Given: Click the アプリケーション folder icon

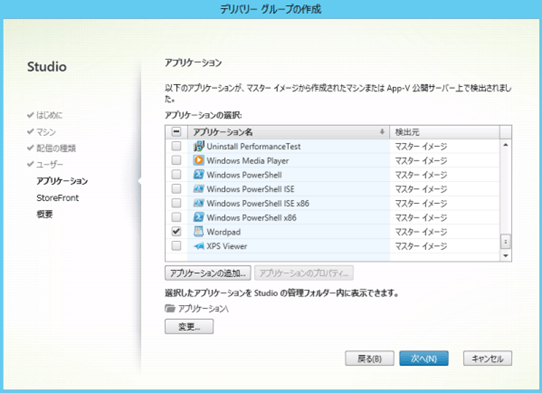Looking at the screenshot, I should point(170,308).
